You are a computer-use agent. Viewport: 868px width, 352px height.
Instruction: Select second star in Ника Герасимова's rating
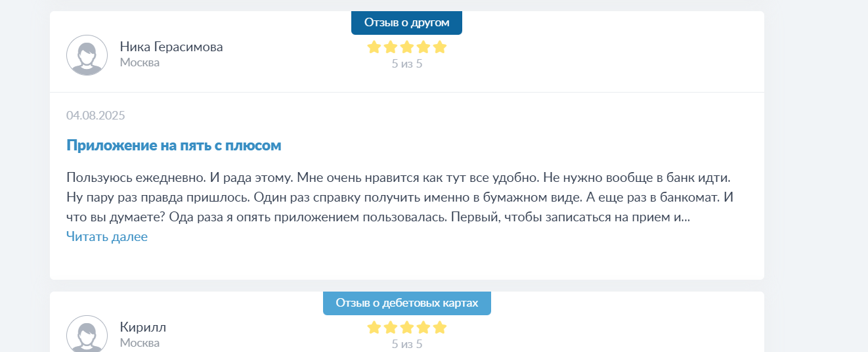point(391,47)
